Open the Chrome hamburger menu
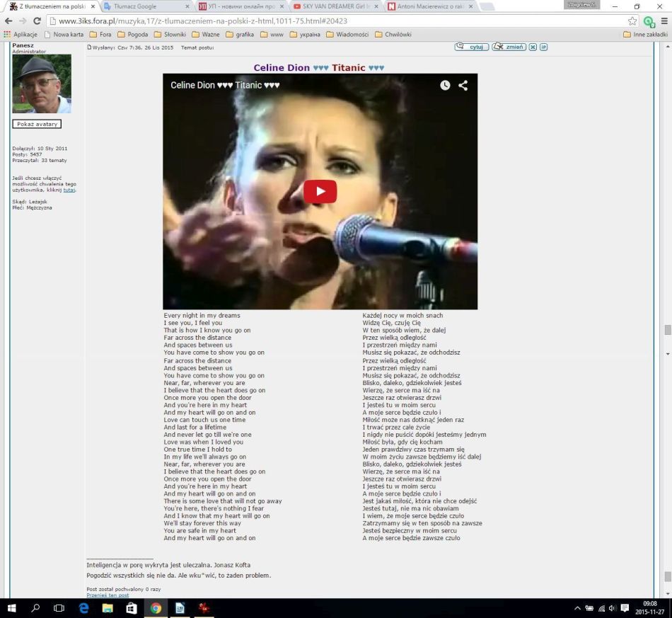 664,21
